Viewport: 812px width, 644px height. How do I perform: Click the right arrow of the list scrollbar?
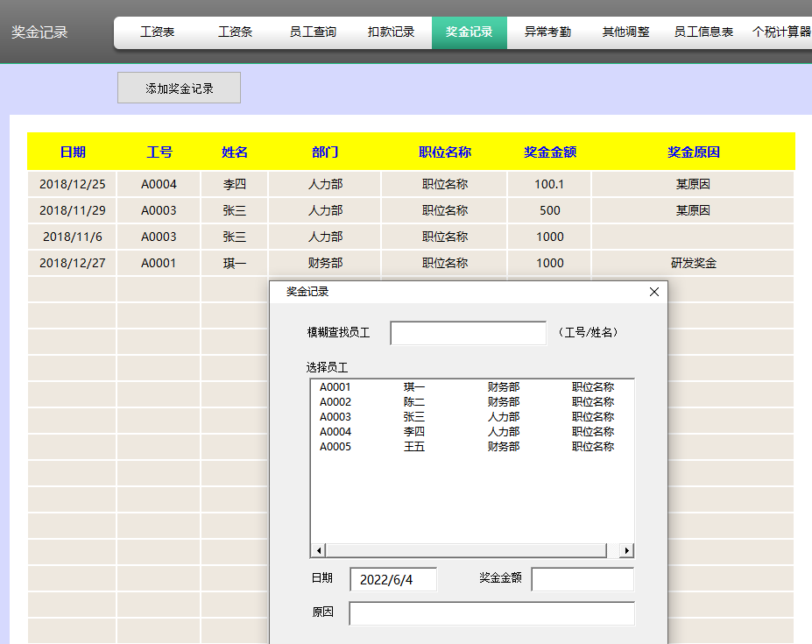pos(626,549)
